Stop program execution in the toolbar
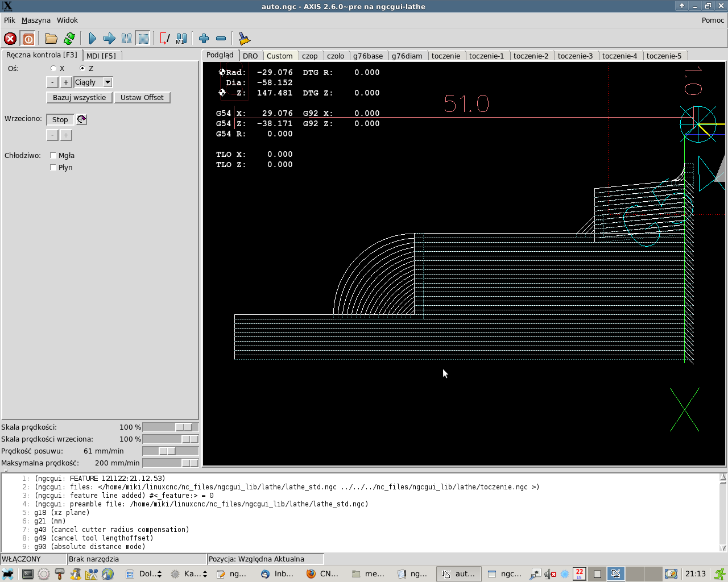The width and height of the screenshot is (728, 582). click(143, 39)
